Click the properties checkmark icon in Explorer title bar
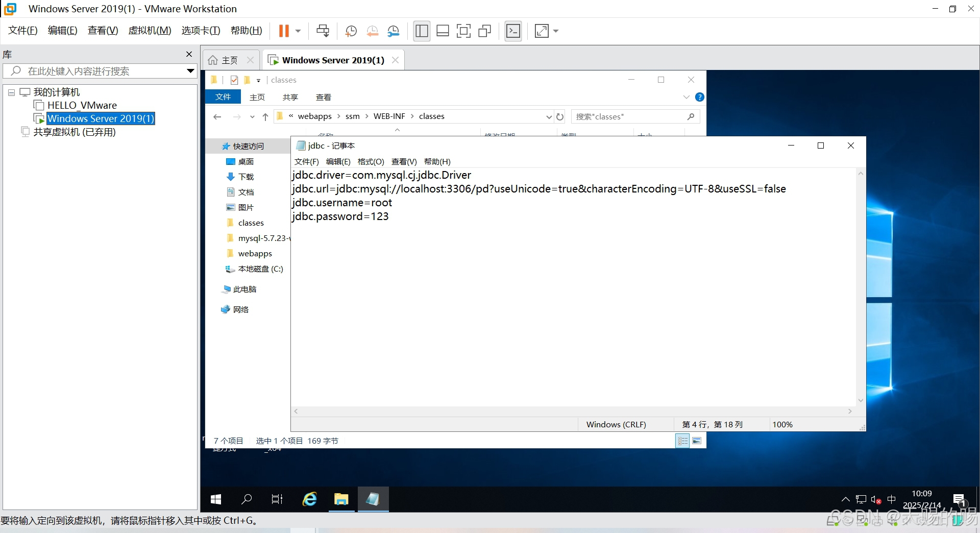This screenshot has width=980, height=533. pos(234,80)
